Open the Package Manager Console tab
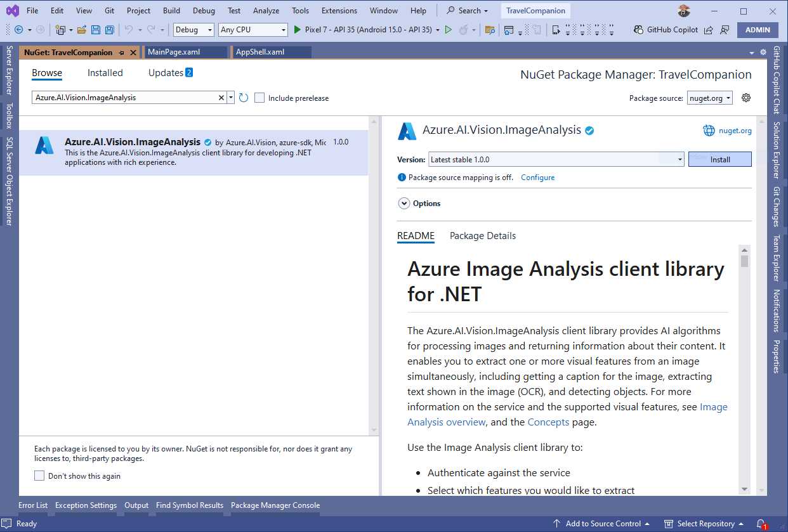The height and width of the screenshot is (532, 788). (275, 505)
